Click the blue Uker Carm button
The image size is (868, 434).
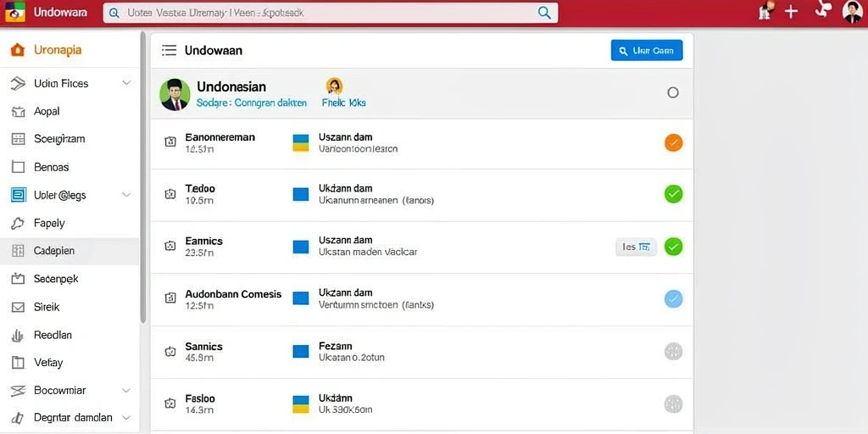(x=647, y=50)
